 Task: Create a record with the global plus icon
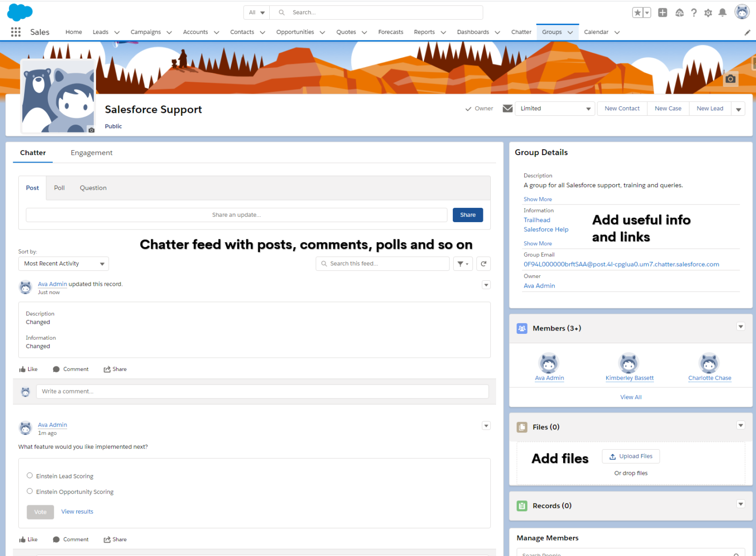coord(662,12)
